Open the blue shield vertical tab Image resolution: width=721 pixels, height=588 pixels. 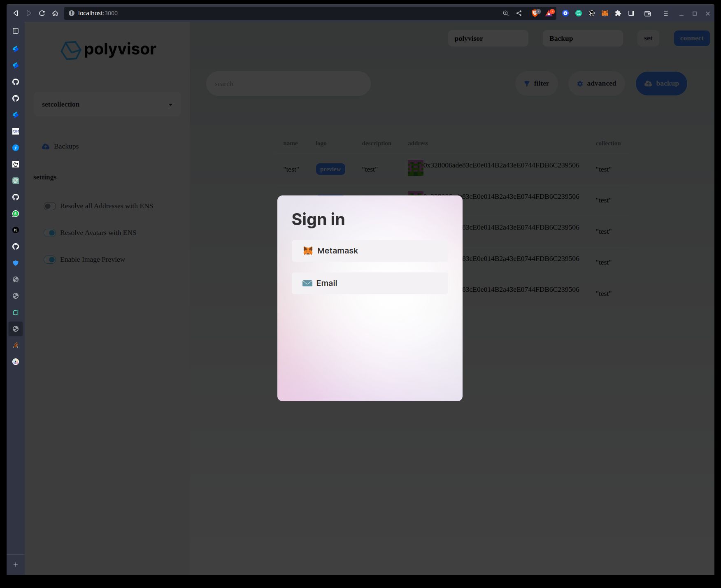(x=16, y=263)
